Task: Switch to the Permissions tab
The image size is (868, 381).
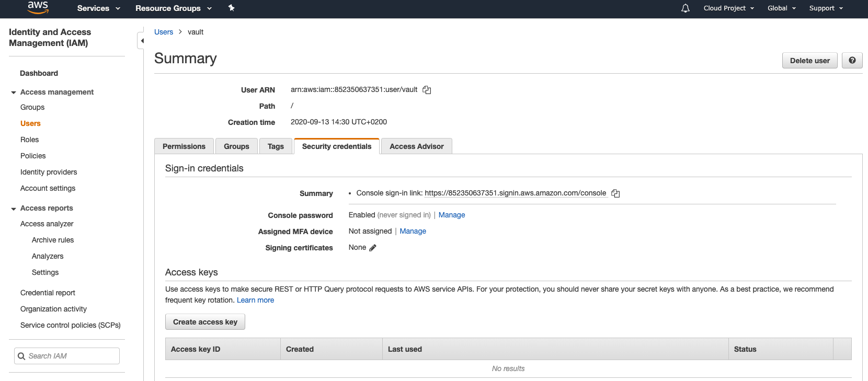Action: tap(184, 146)
